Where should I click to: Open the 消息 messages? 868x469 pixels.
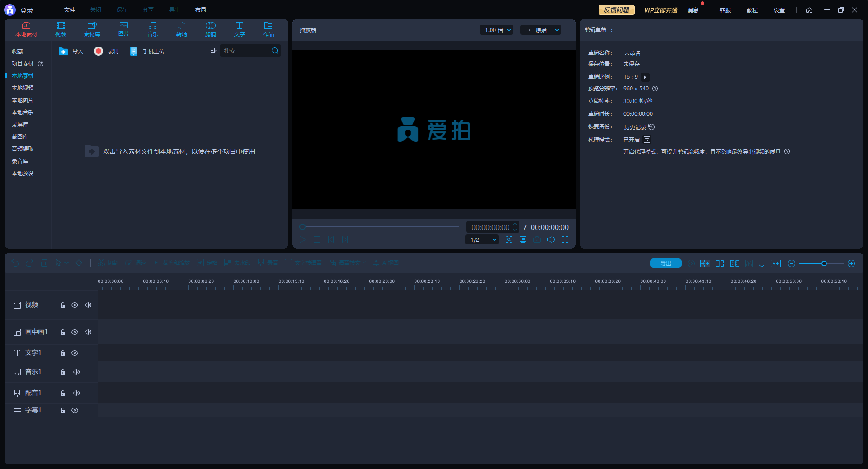[x=693, y=10]
